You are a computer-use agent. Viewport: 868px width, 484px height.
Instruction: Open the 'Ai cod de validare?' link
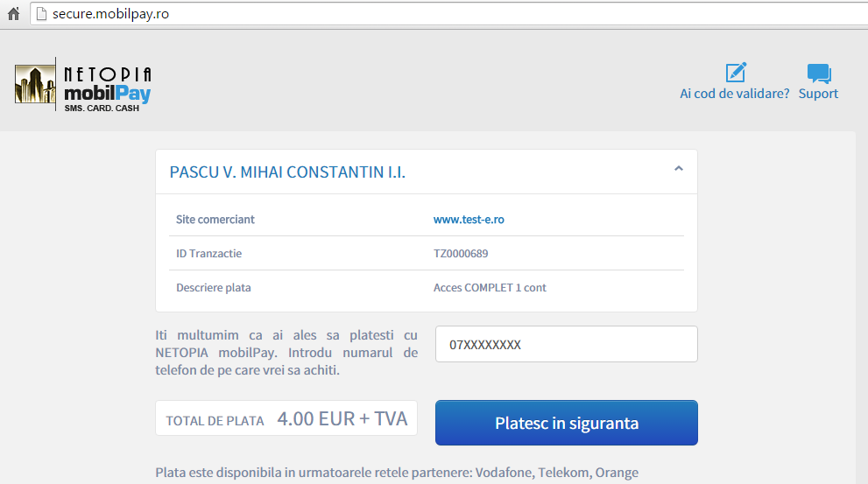[734, 94]
